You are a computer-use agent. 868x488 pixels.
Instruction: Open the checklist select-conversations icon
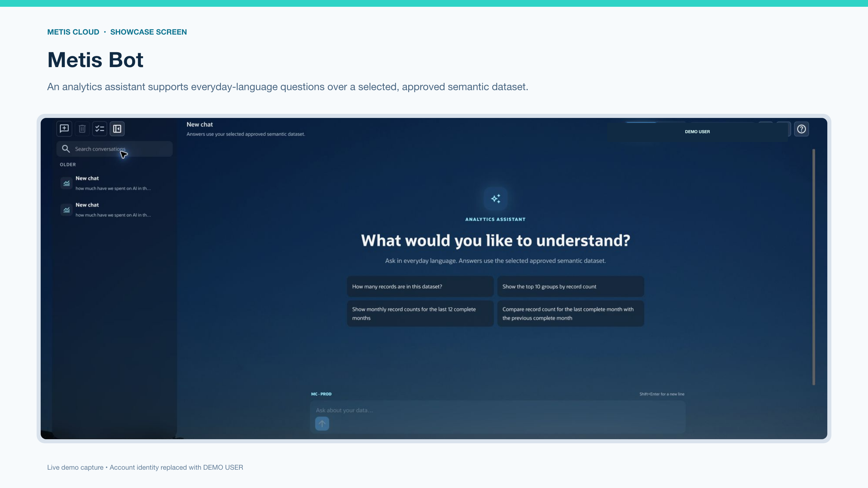pos(100,129)
